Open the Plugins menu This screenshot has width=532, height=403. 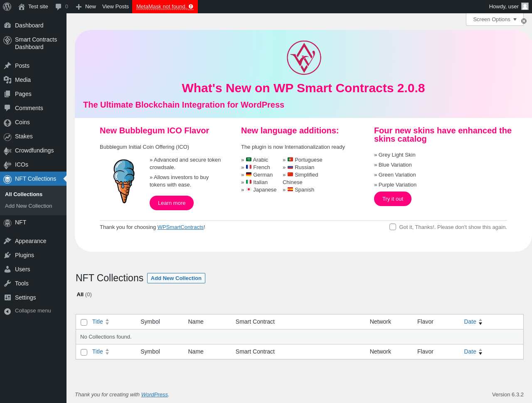point(25,255)
